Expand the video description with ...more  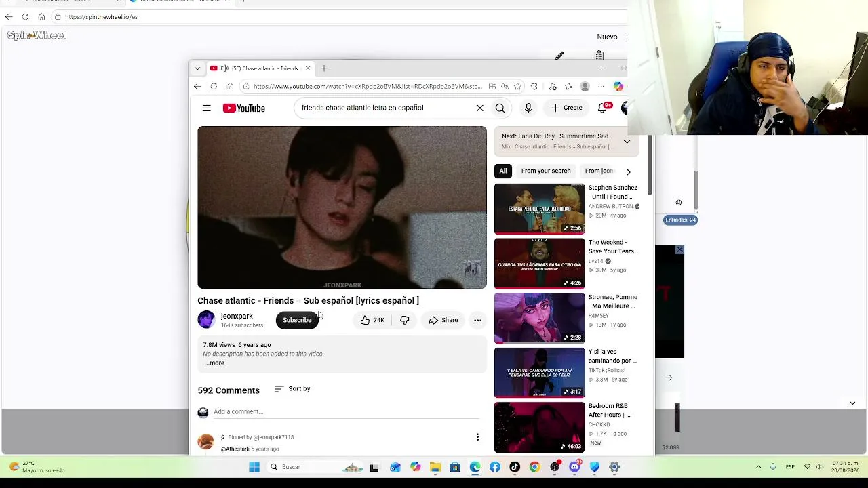pos(214,363)
